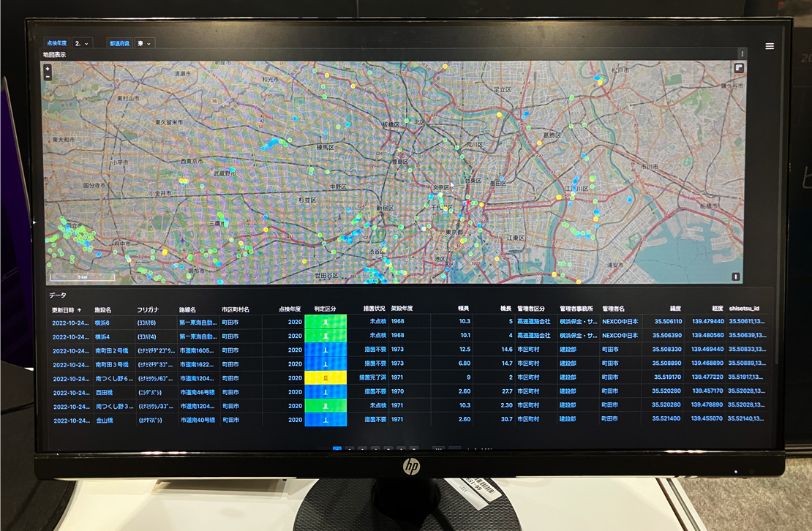Click the 金山橋 facility name
This screenshot has width=812, height=531.
click(105, 420)
